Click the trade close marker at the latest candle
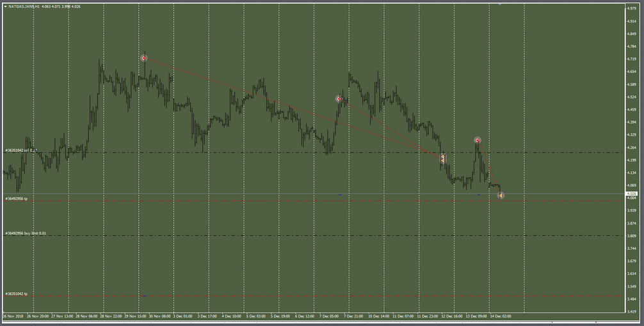 click(501, 196)
